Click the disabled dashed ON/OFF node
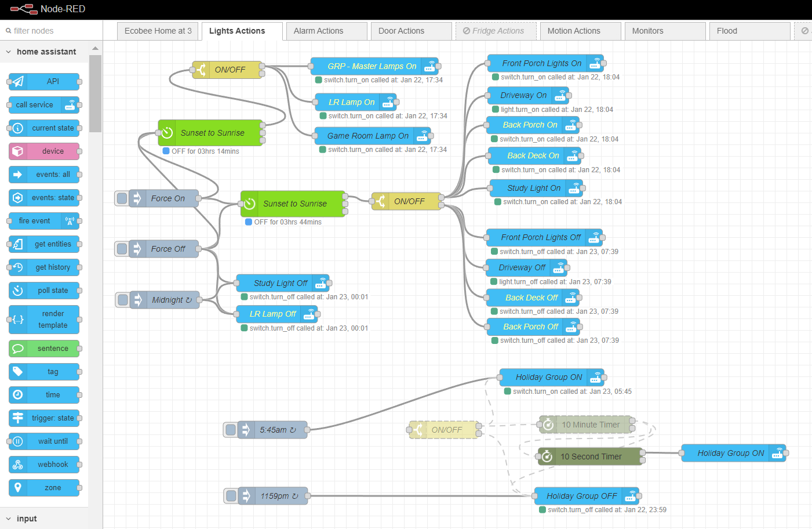Image resolution: width=812 pixels, height=529 pixels. (444, 430)
